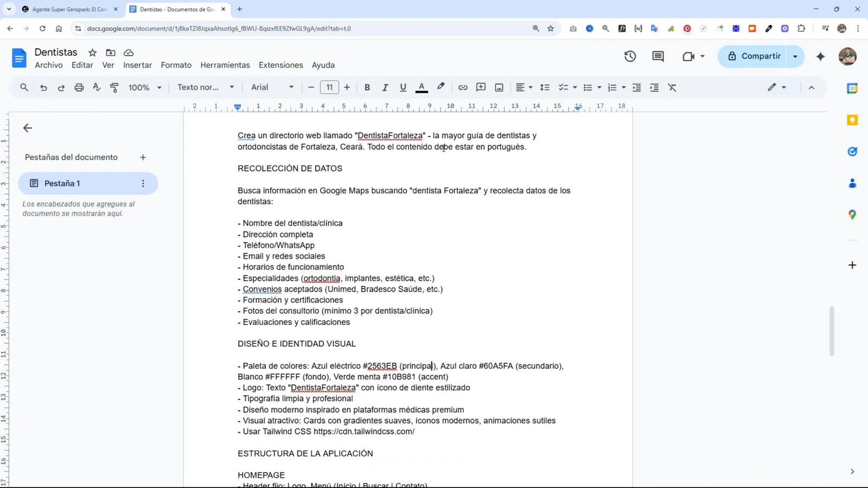
Task: Open Google Calendar from the side panel
Action: (x=852, y=88)
